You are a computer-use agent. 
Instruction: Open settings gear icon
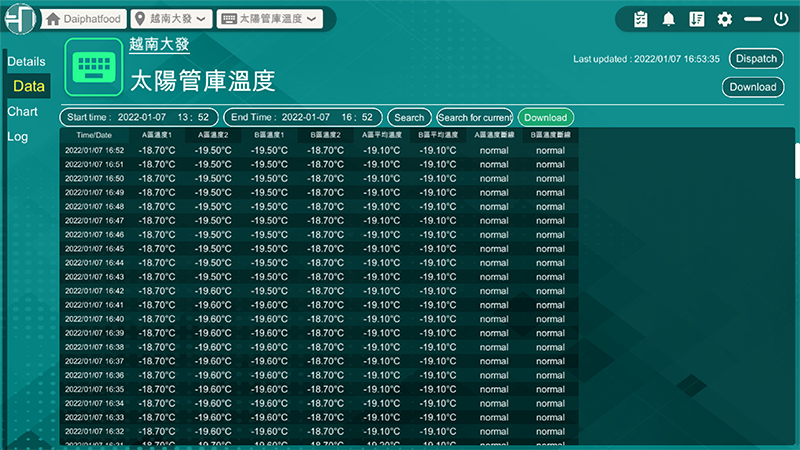725,19
